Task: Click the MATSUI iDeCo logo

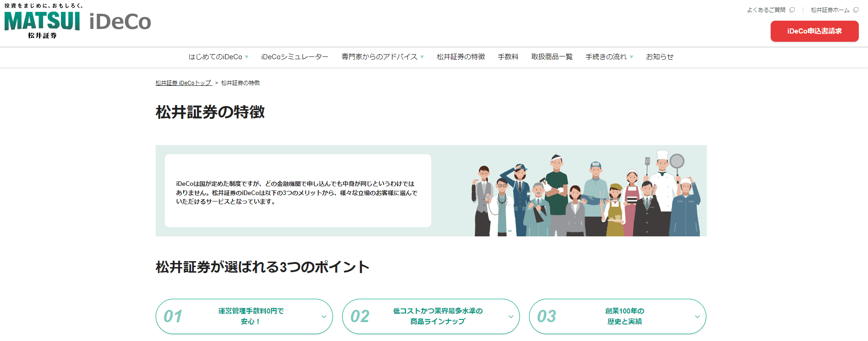Action: (78, 22)
